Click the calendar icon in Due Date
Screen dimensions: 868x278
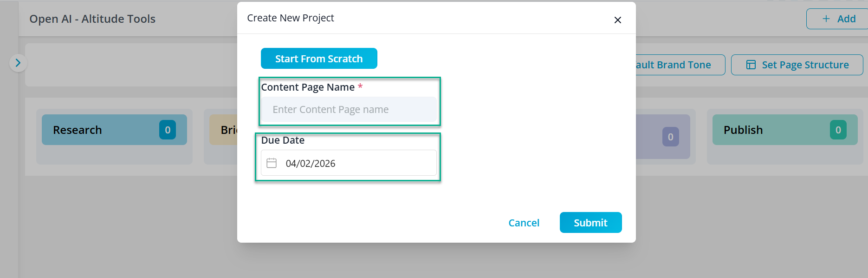(x=272, y=163)
